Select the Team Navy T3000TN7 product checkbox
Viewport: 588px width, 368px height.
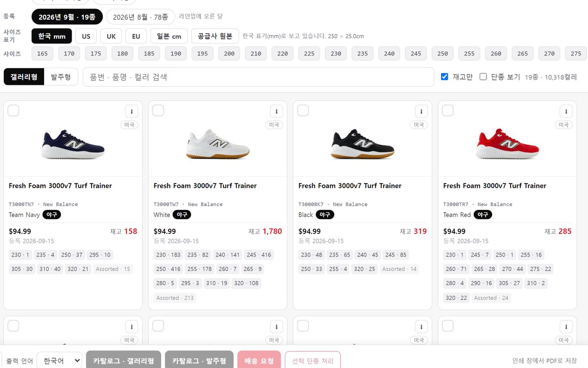(13, 110)
